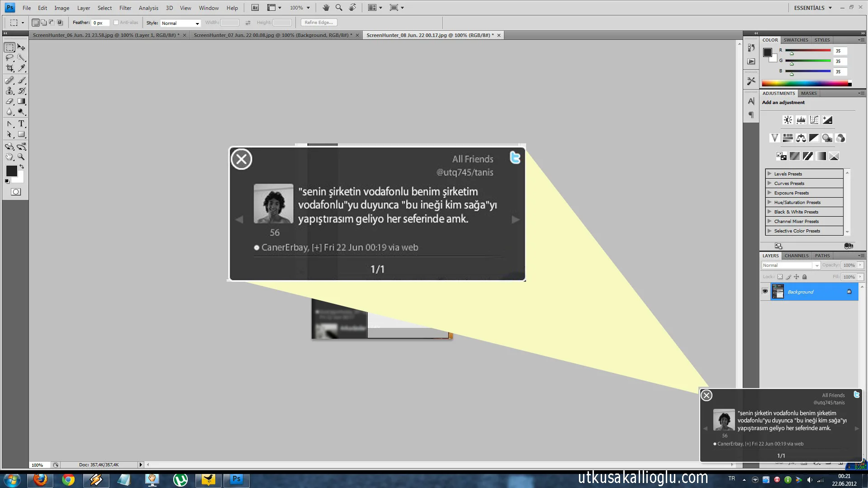Viewport: 868px width, 488px height.
Task: Select the Zoom tool in toolbox
Action: (x=21, y=157)
